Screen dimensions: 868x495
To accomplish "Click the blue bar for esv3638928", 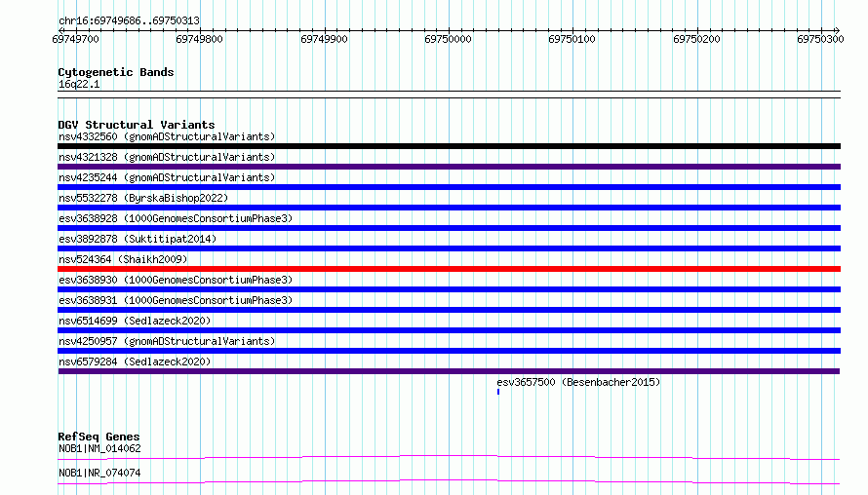I will click(449, 228).
